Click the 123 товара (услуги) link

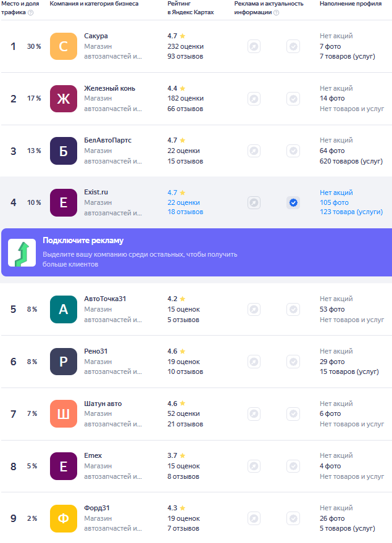351,212
